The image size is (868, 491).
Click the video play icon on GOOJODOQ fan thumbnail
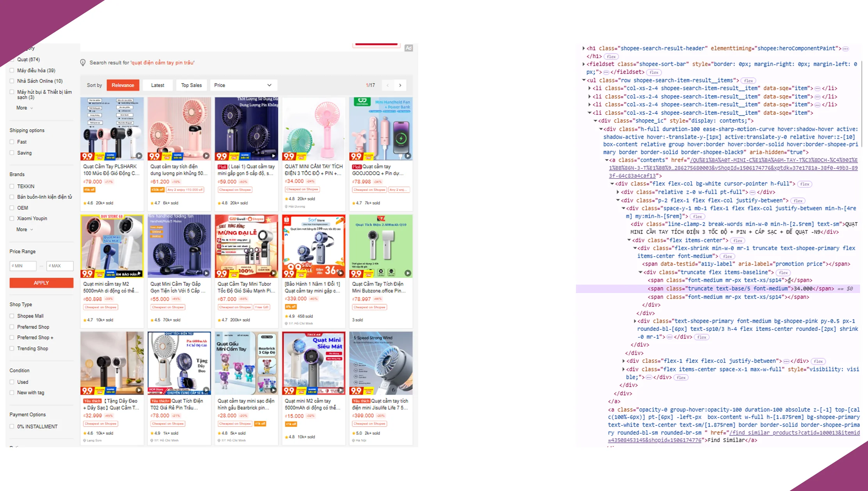pyautogui.click(x=408, y=156)
